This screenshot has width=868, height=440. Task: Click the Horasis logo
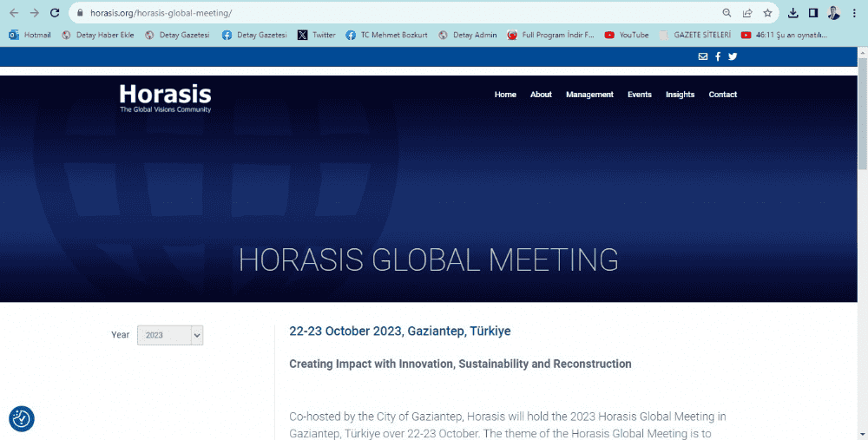coord(165,98)
